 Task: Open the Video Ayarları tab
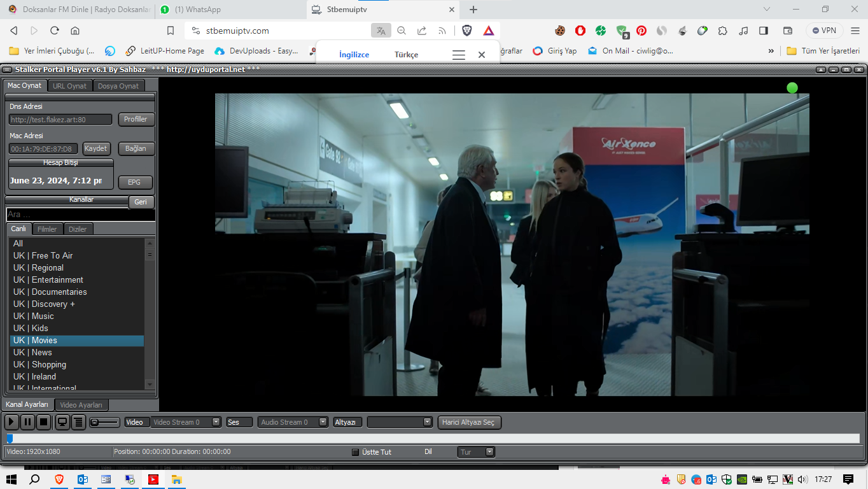click(81, 405)
